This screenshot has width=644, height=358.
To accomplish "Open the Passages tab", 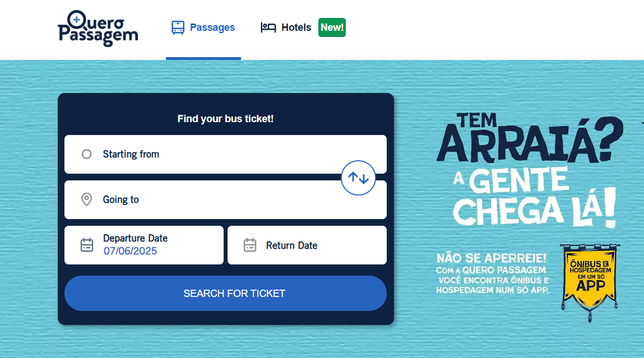I will click(203, 27).
